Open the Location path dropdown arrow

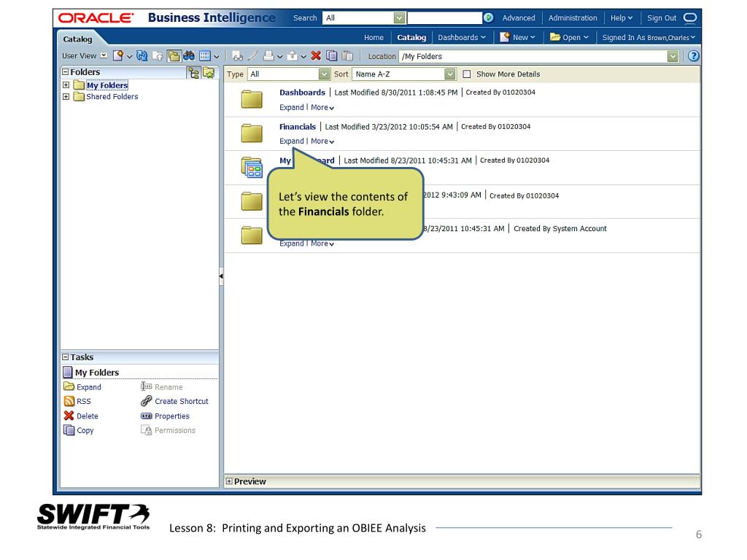(673, 56)
